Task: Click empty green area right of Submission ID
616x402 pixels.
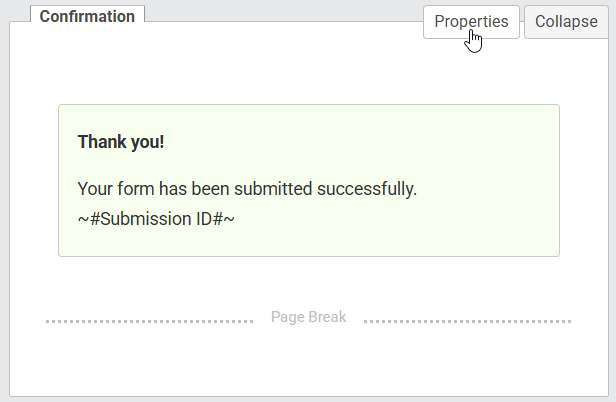Action: pyautogui.click(x=393, y=219)
